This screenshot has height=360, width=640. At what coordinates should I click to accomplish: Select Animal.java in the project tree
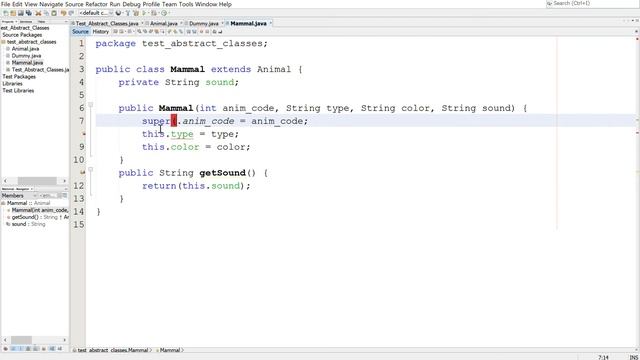point(25,49)
